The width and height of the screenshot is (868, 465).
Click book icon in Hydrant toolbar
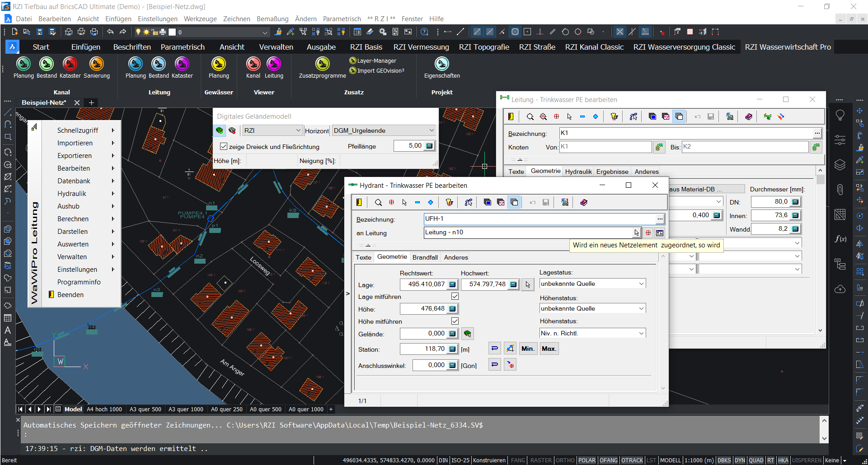click(x=584, y=202)
